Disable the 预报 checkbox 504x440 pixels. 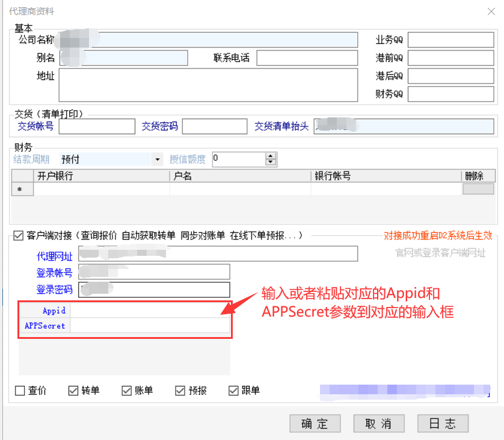point(180,391)
